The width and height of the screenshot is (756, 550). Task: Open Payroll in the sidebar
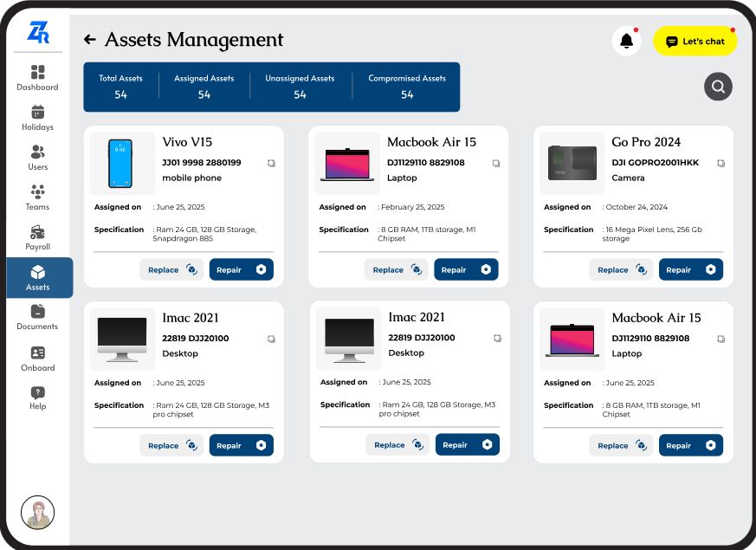[x=37, y=237]
